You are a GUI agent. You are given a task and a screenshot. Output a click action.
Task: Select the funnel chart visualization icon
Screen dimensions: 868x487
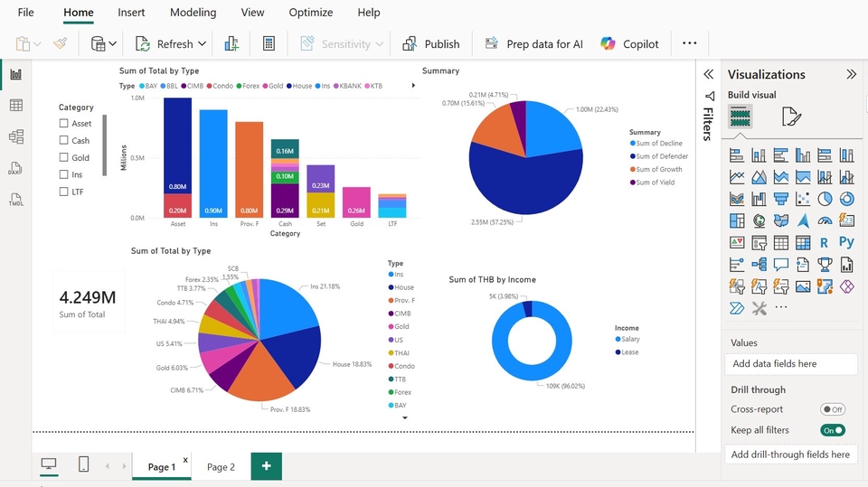pyautogui.click(x=780, y=199)
